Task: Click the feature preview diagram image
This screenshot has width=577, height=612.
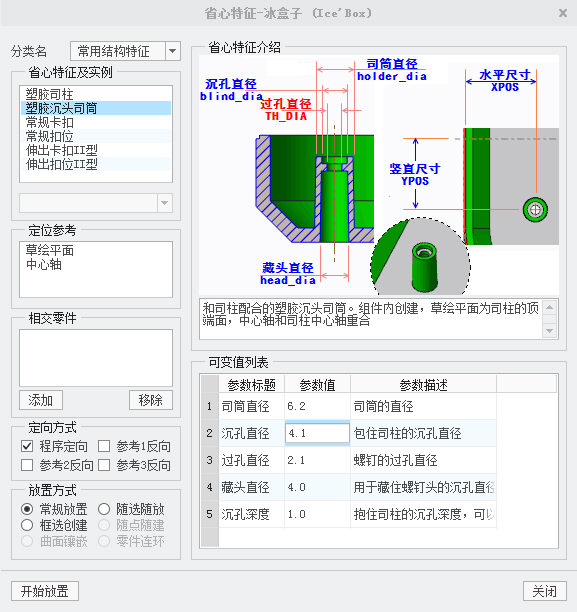Action: [x=379, y=174]
